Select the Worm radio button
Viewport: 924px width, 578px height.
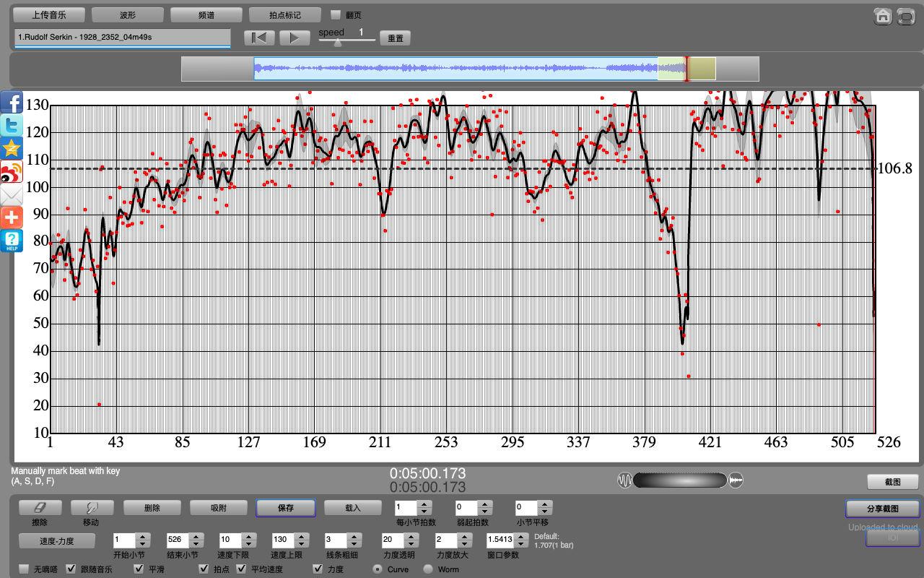[428, 569]
